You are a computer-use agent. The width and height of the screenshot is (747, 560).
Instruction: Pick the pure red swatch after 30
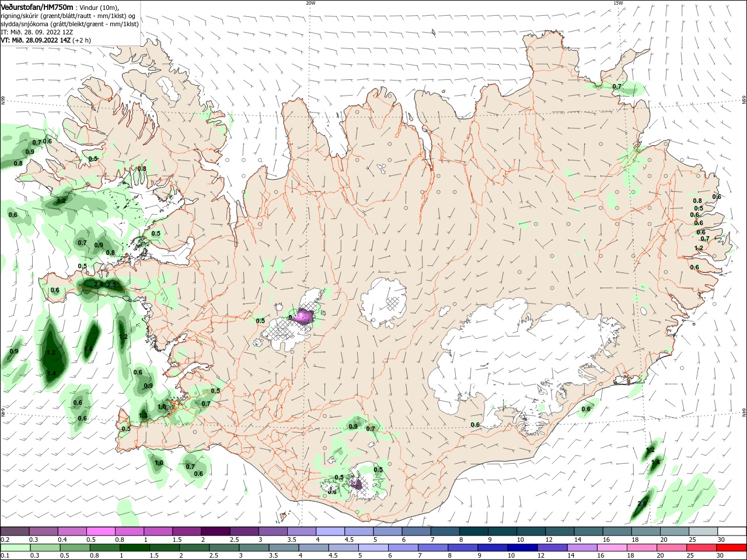[x=731, y=548]
